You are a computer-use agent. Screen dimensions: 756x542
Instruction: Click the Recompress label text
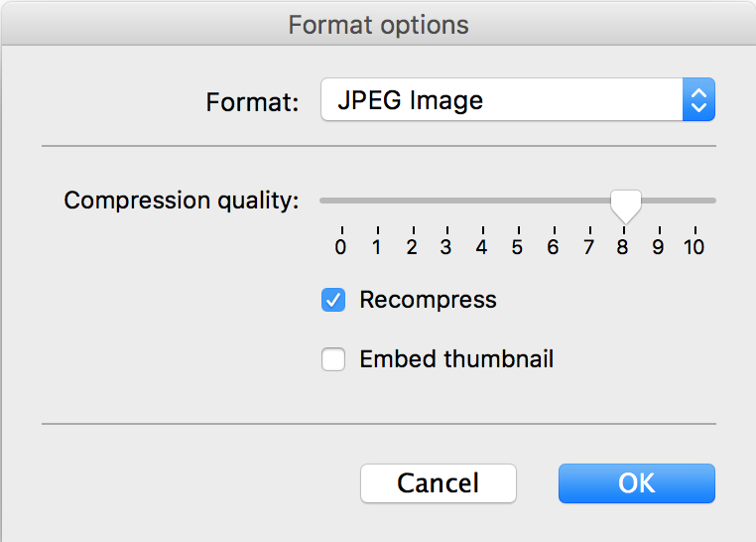click(429, 300)
